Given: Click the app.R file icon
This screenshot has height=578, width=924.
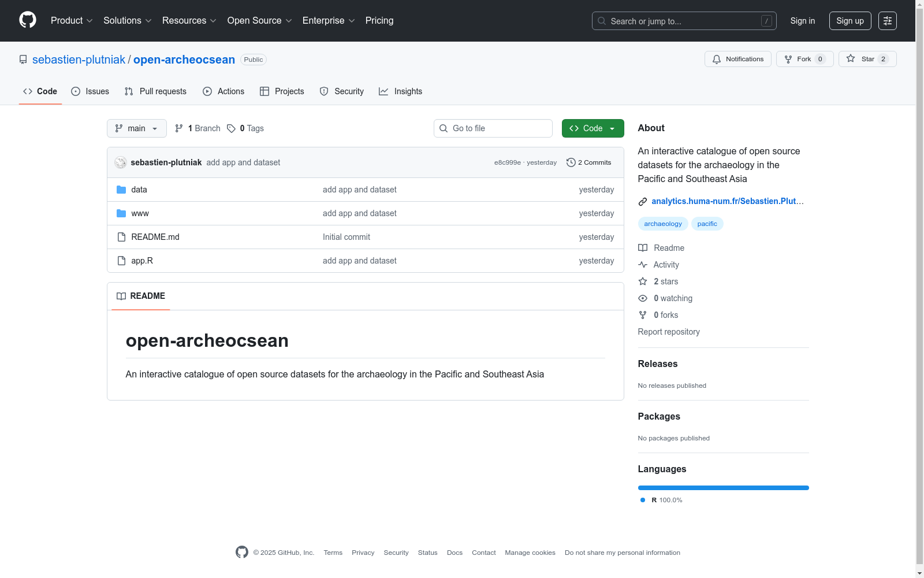Looking at the screenshot, I should click(121, 261).
